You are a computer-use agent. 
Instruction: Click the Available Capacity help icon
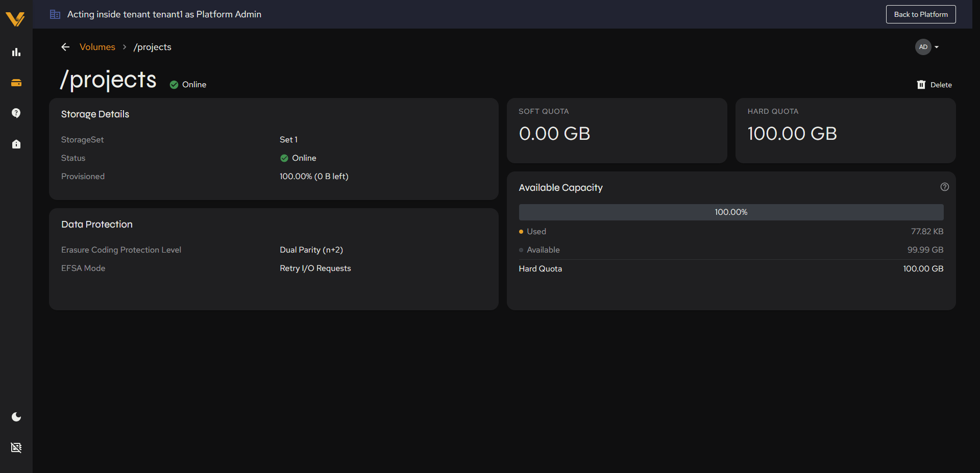pos(945,187)
